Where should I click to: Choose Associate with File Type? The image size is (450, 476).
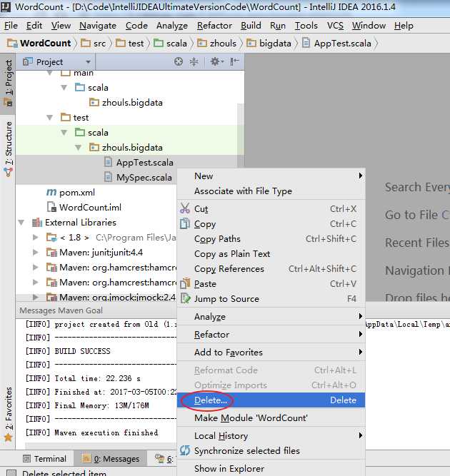point(271,191)
